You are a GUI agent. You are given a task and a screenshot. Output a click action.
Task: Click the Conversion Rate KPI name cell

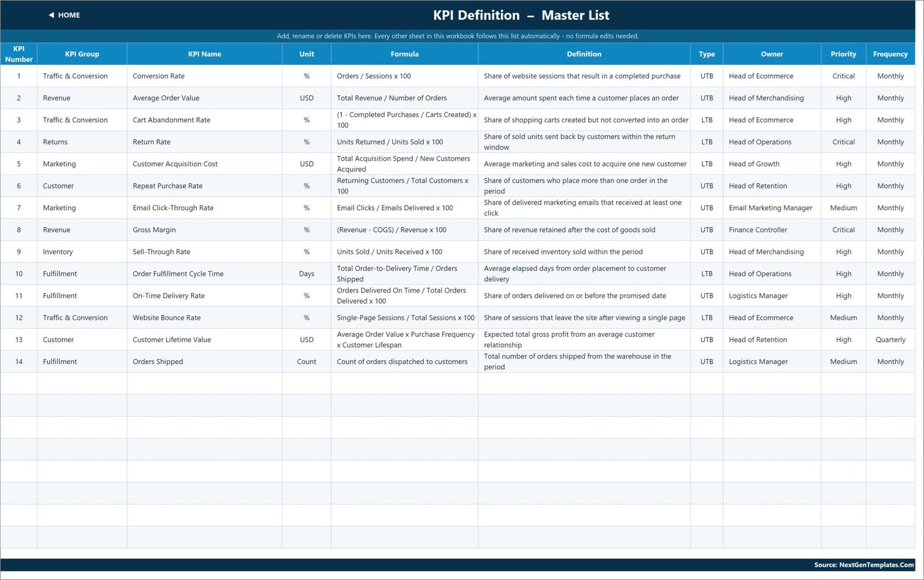204,76
